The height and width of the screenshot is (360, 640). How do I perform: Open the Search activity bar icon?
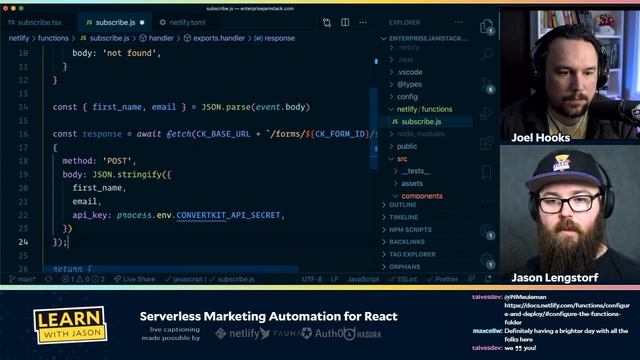[487, 54]
